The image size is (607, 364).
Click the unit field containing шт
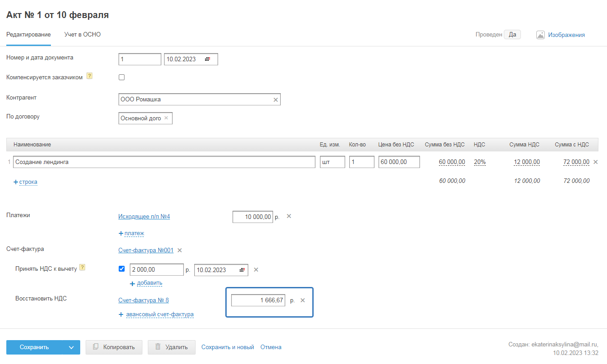[333, 162]
